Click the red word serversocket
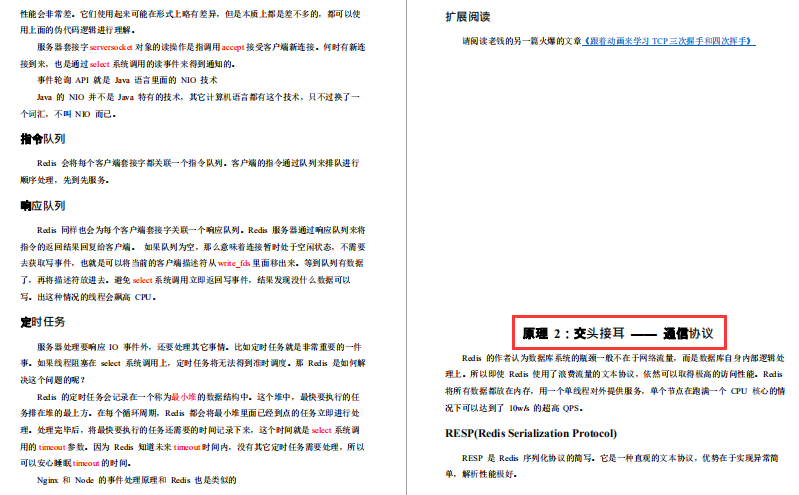The height and width of the screenshot is (495, 799). pos(111,47)
